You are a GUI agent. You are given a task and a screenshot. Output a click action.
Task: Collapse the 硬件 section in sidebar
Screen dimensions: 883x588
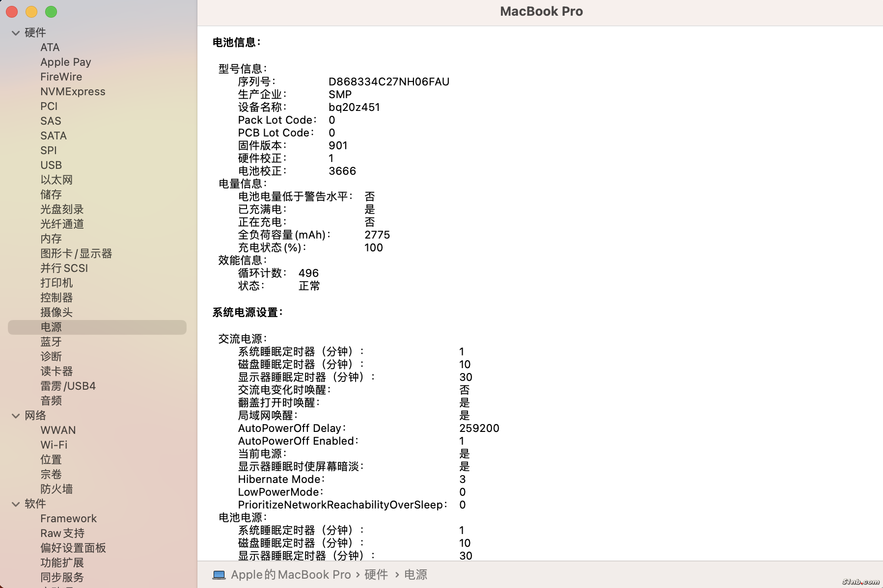pyautogui.click(x=16, y=33)
